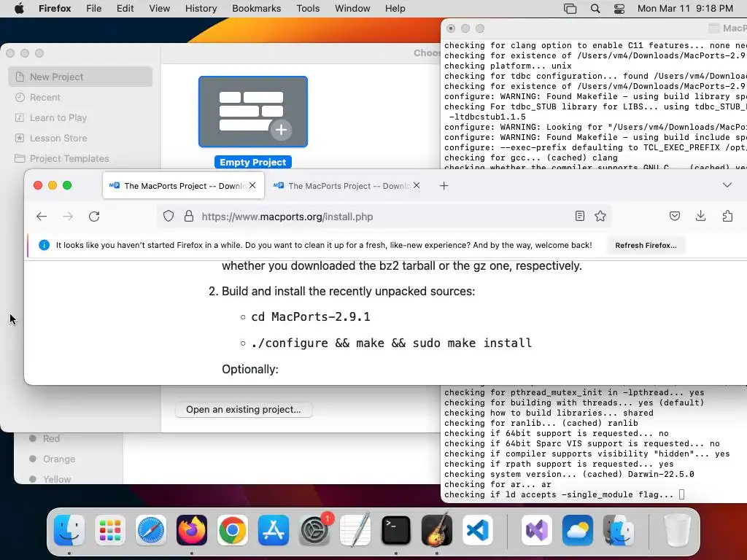Choose the Empty Project thumbnail
747x560 pixels.
253,112
